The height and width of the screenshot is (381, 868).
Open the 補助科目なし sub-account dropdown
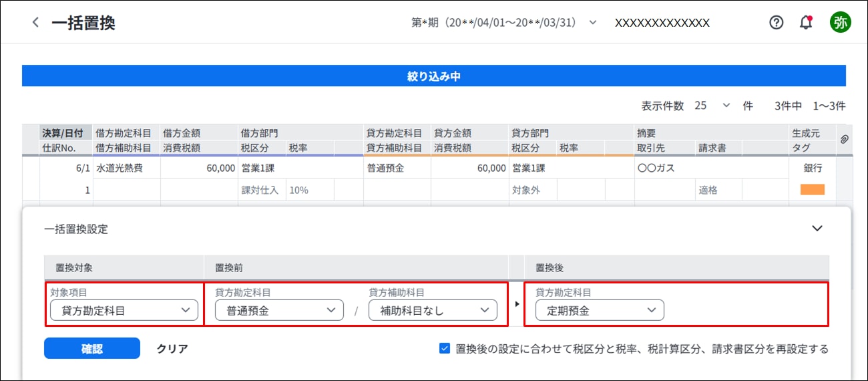(433, 310)
